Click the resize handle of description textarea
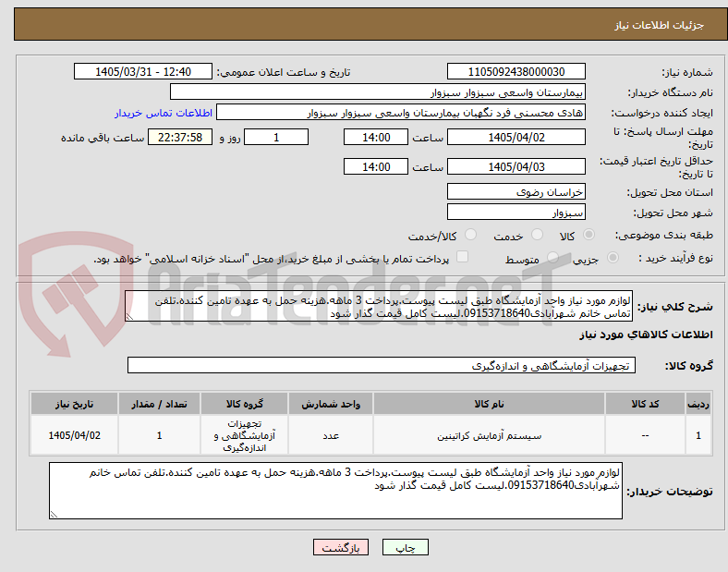The height and width of the screenshot is (572, 728). pyautogui.click(x=129, y=318)
